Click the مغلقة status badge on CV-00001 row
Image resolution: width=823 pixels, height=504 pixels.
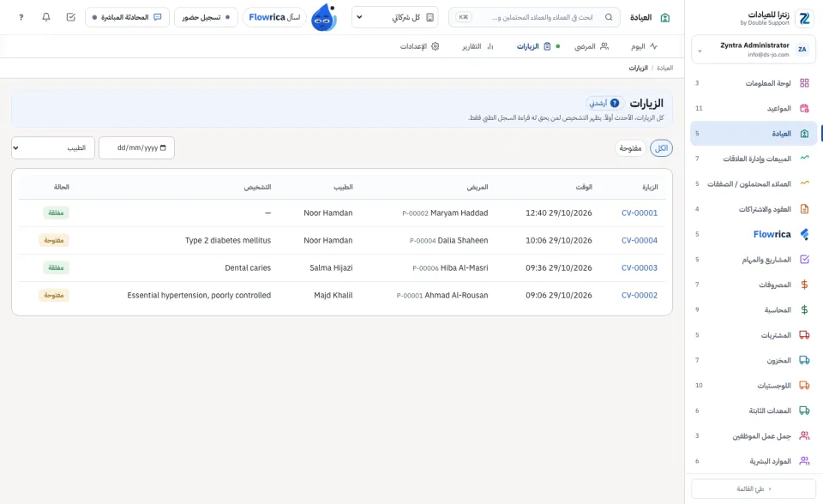pyautogui.click(x=56, y=213)
